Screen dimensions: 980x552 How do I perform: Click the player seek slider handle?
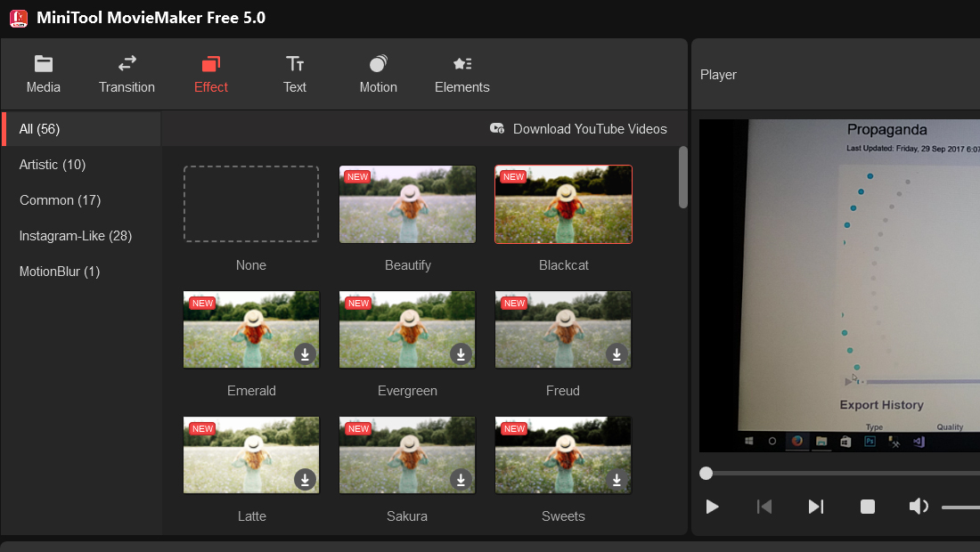[706, 474]
